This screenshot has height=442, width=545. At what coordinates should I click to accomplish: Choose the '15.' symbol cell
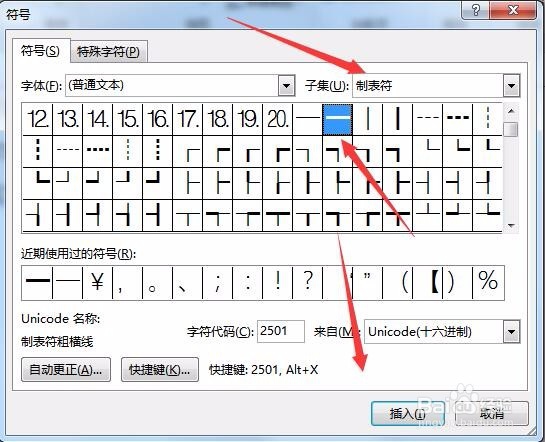point(128,119)
